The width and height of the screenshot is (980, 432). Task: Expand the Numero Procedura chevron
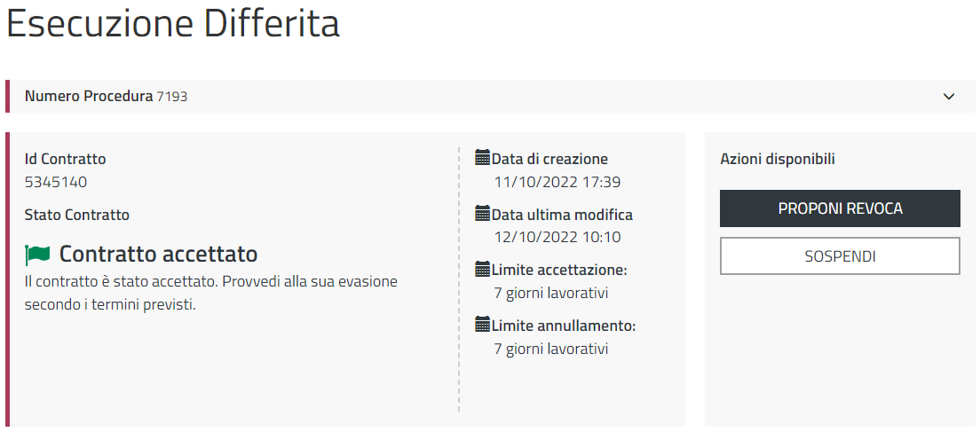tap(949, 97)
